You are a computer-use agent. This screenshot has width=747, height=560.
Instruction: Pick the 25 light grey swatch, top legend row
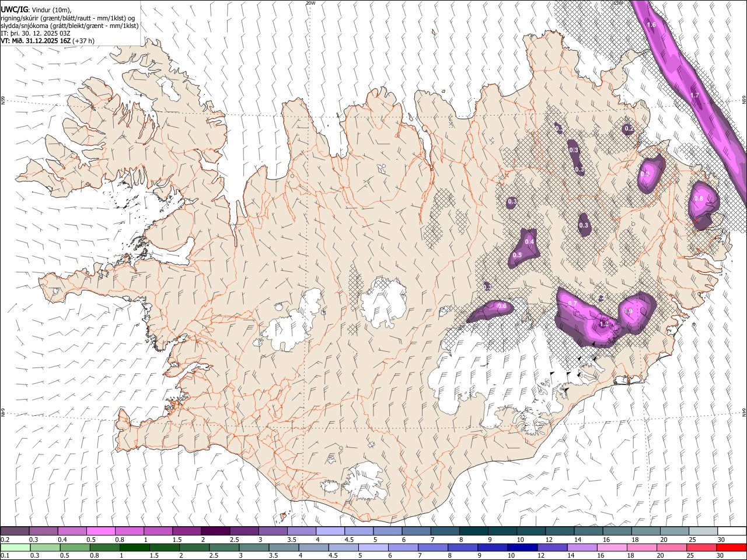[703, 531]
